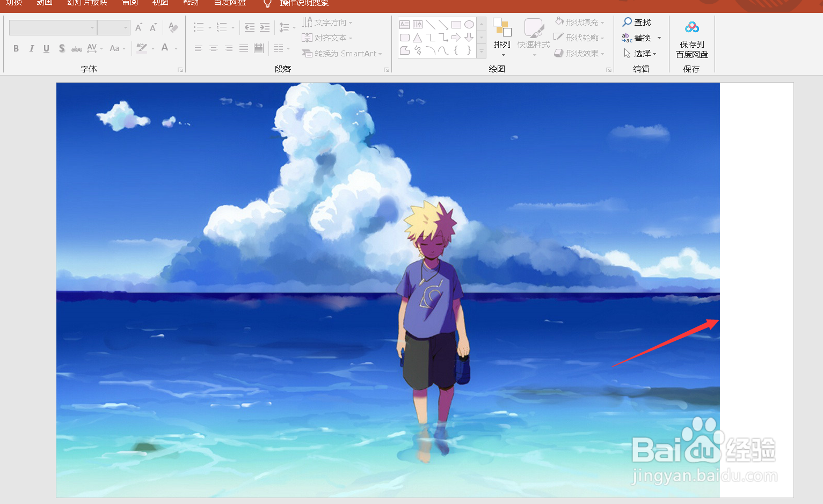The height and width of the screenshot is (504, 823).
Task: Expand the shapes gallery more button
Action: (x=482, y=51)
